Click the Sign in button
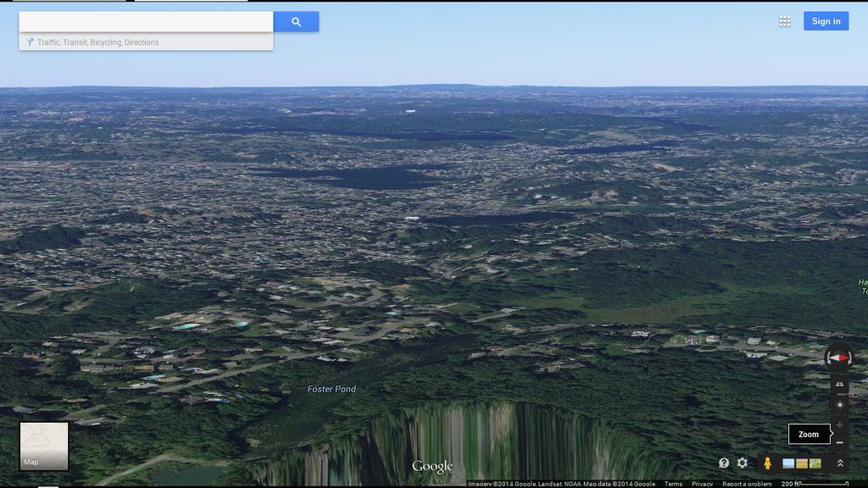The image size is (868, 488). [826, 21]
